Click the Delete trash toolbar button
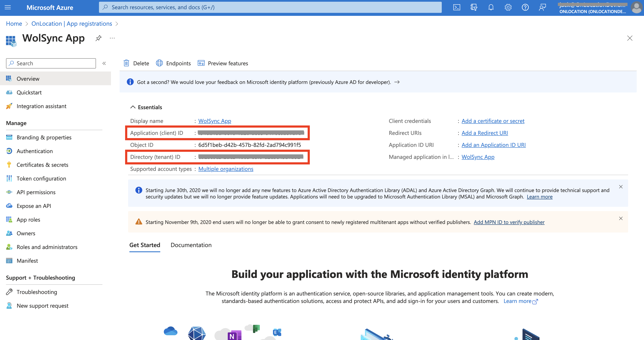The width and height of the screenshot is (644, 340). click(x=136, y=63)
